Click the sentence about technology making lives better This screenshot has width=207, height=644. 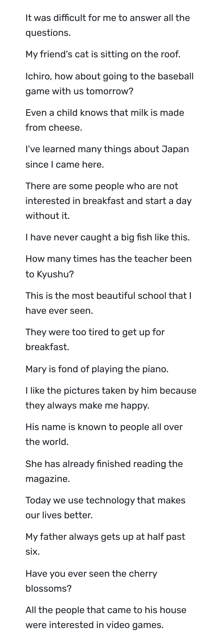tap(105, 508)
